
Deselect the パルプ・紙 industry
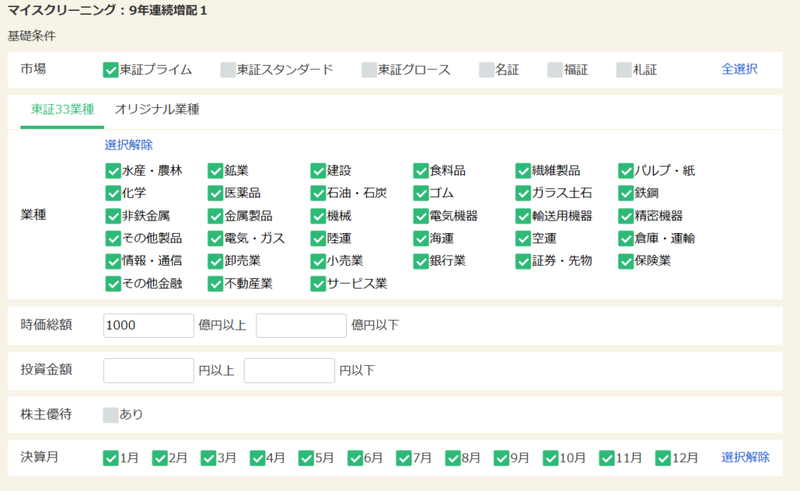[x=626, y=170]
